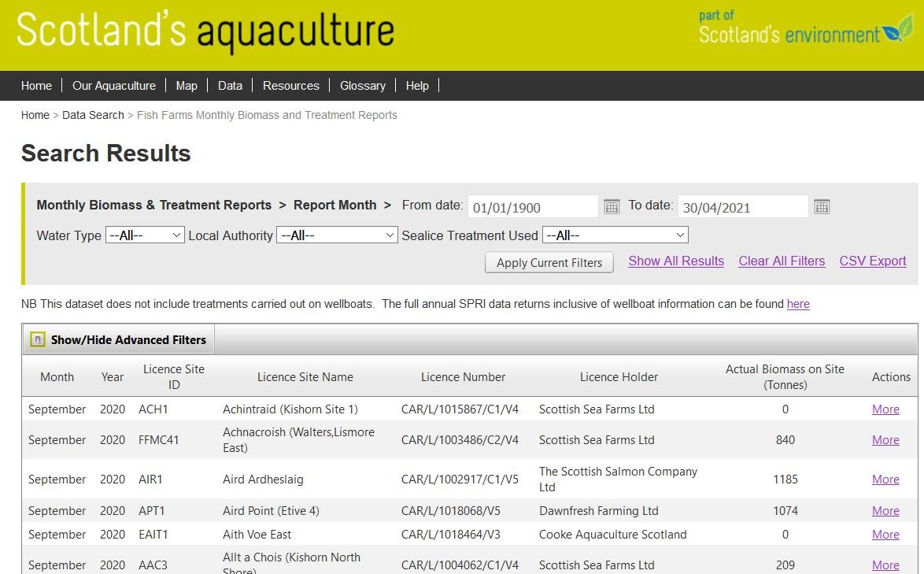
Task: Open the Our Aquaculture menu item
Action: tap(114, 86)
